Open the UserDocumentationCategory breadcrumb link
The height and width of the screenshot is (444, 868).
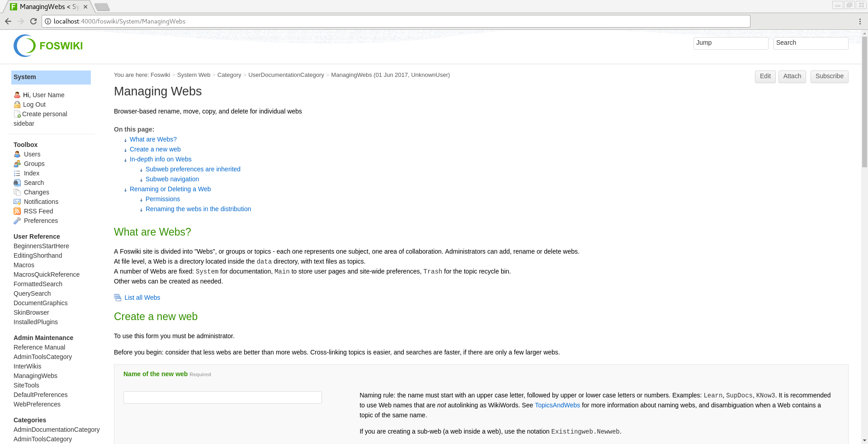(286, 75)
